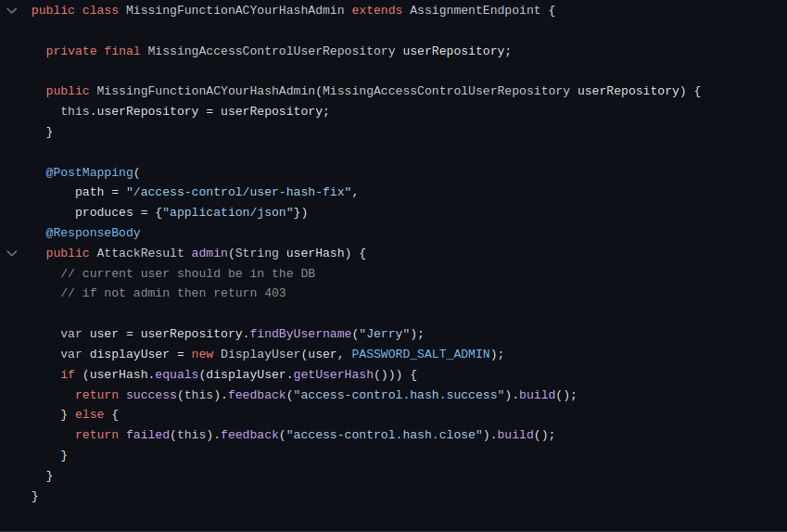
Task: Click the comment 'if not admin then return 403'
Action: point(173,293)
